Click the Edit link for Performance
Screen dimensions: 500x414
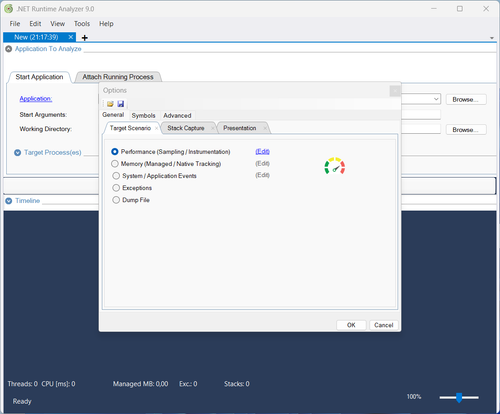[x=262, y=151]
